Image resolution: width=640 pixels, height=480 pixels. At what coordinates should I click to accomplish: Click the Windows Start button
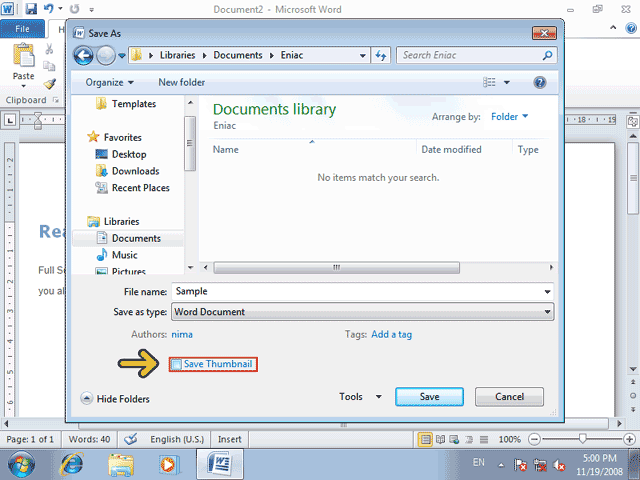tap(21, 464)
